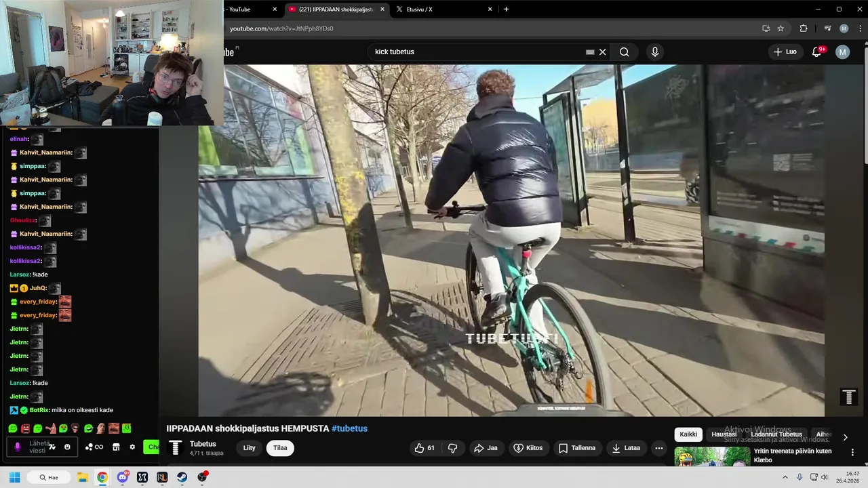Subscribe using the Tilaa button

point(280,448)
